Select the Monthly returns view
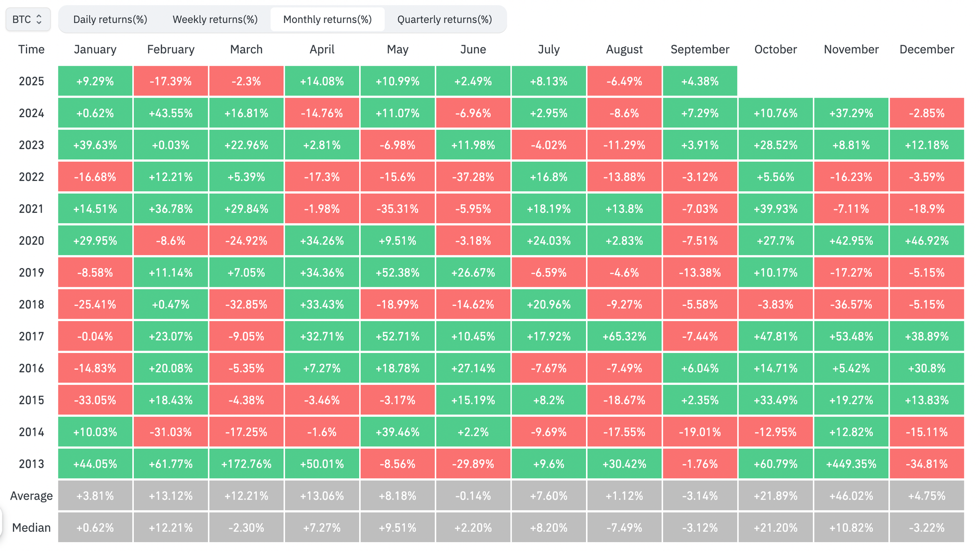The image size is (980, 551). pos(327,20)
